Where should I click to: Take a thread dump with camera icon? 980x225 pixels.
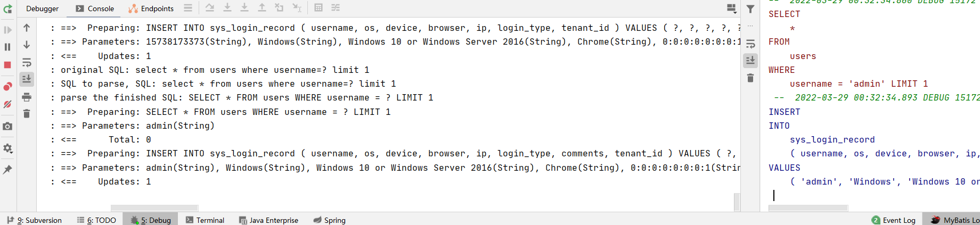coord(7,126)
